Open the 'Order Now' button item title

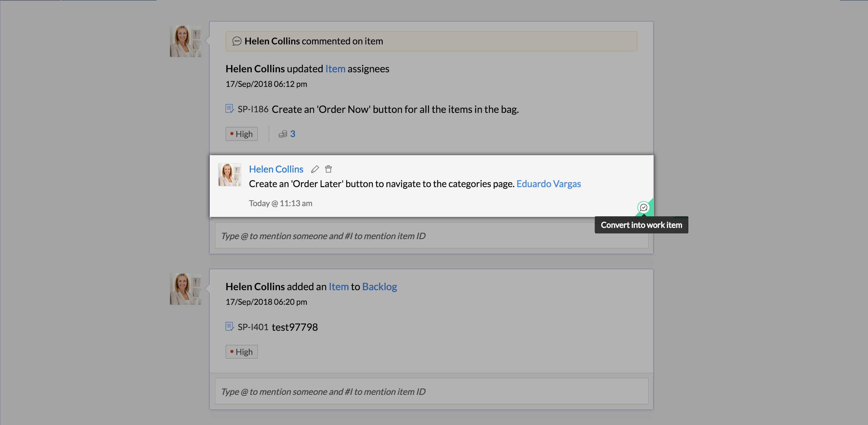[x=395, y=109]
